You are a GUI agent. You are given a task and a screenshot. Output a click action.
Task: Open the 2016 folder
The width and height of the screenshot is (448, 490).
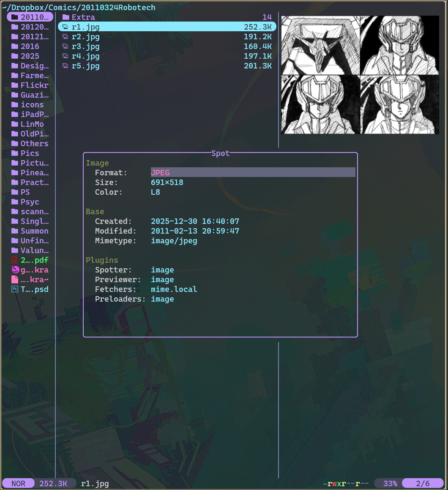[x=30, y=46]
